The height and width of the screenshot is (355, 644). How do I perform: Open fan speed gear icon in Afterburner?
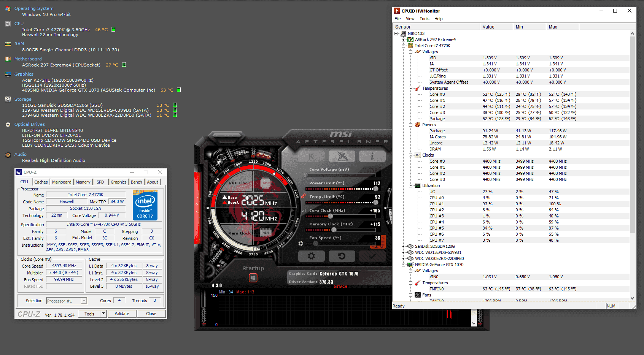click(x=301, y=243)
